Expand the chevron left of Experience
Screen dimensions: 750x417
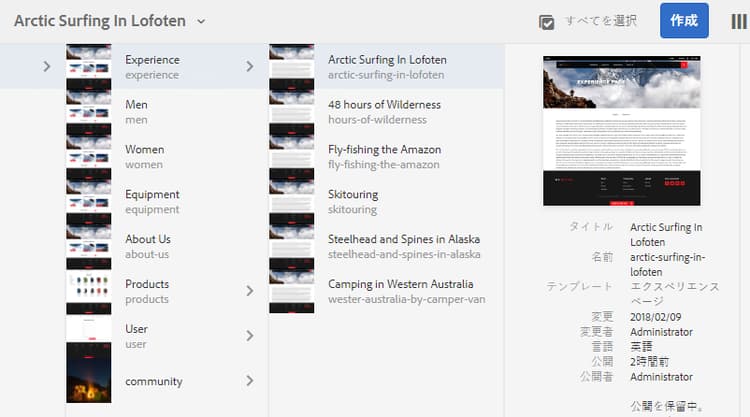47,66
